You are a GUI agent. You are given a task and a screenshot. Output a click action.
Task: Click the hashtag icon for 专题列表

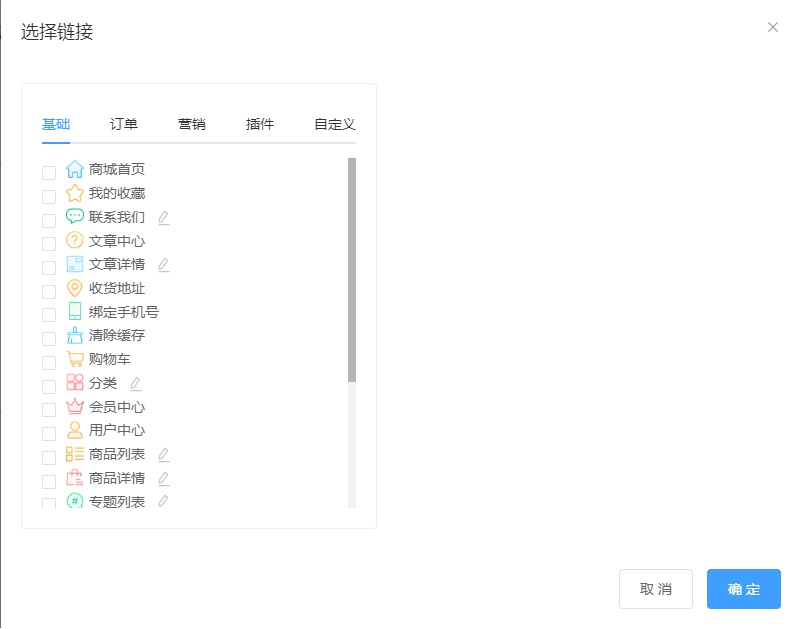[75, 501]
